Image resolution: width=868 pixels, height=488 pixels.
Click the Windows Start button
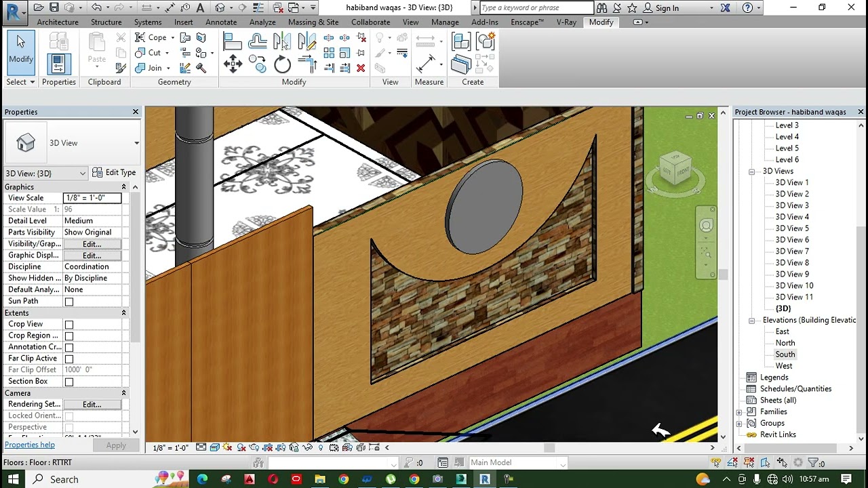click(13, 479)
